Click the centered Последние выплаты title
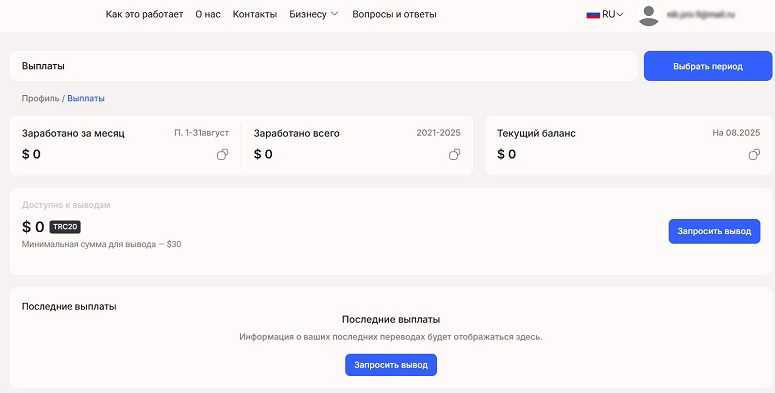The height and width of the screenshot is (393, 775). tap(391, 319)
